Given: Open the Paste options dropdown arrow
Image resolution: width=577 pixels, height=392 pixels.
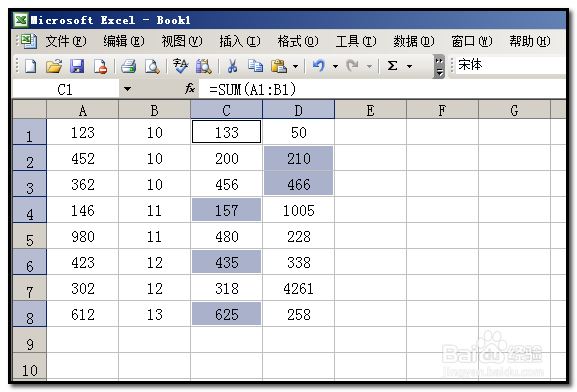Looking at the screenshot, I should pos(295,67).
